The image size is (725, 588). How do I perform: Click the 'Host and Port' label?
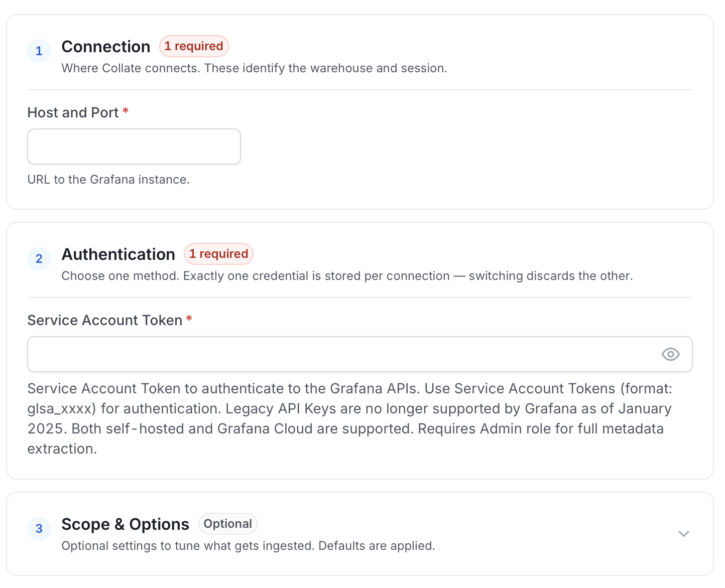click(73, 112)
